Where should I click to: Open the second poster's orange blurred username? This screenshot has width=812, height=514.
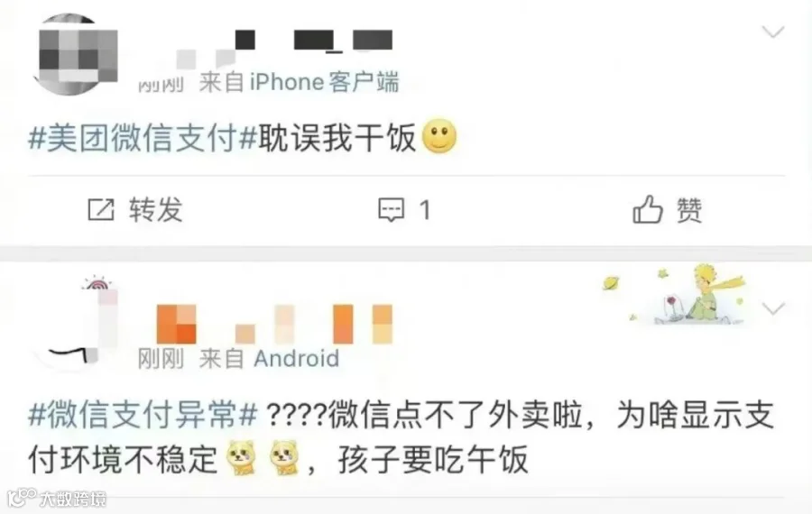(274, 324)
